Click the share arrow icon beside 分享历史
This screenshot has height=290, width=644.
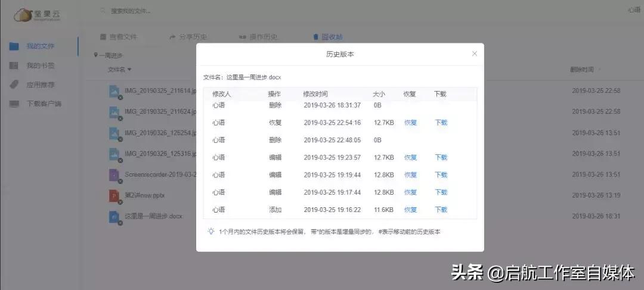click(173, 37)
